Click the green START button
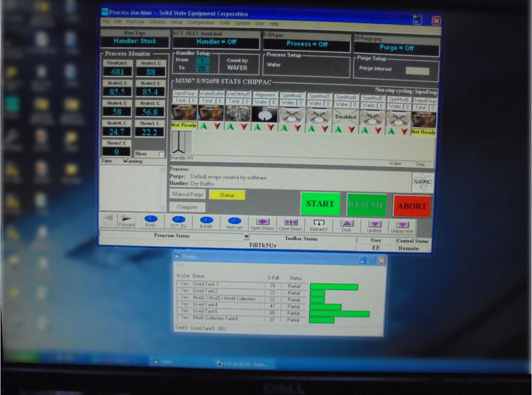The width and height of the screenshot is (532, 395). point(321,203)
